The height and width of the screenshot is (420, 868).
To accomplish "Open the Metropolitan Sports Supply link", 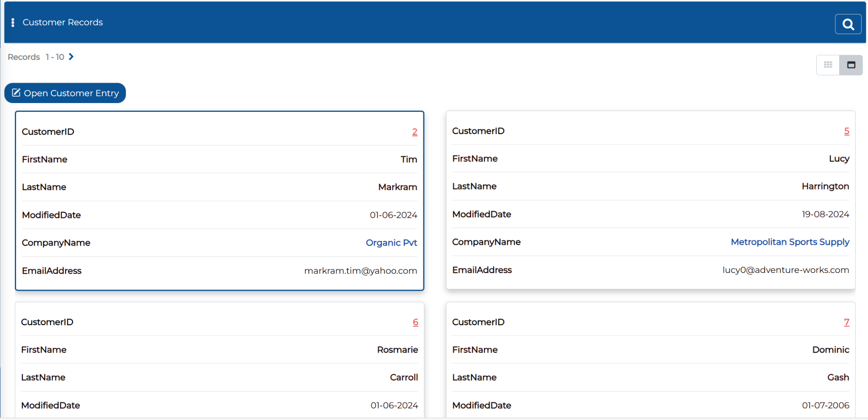I will coord(790,242).
